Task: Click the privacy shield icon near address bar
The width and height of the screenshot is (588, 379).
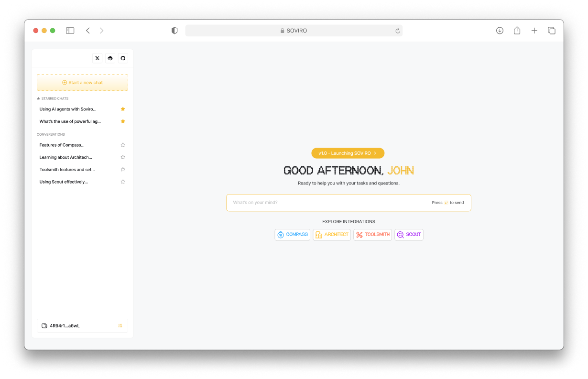Action: pos(174,31)
